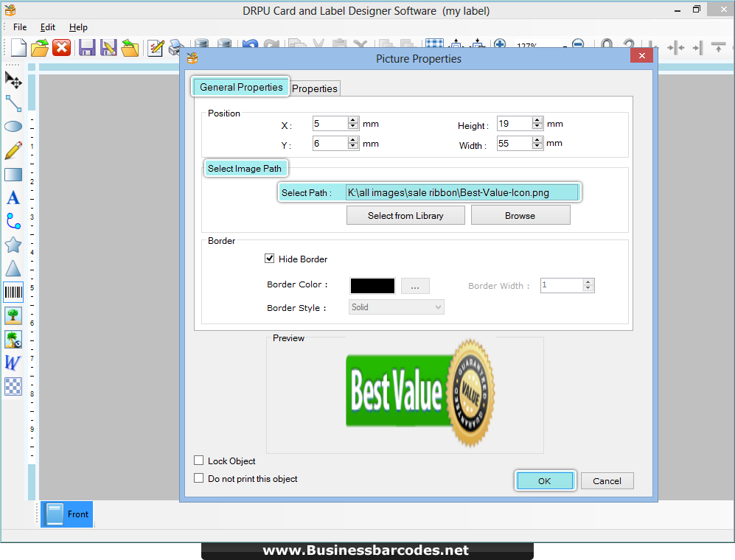Click the align right edge toolbar icon
Image resolution: width=735 pixels, height=560 pixels.
pos(697,47)
